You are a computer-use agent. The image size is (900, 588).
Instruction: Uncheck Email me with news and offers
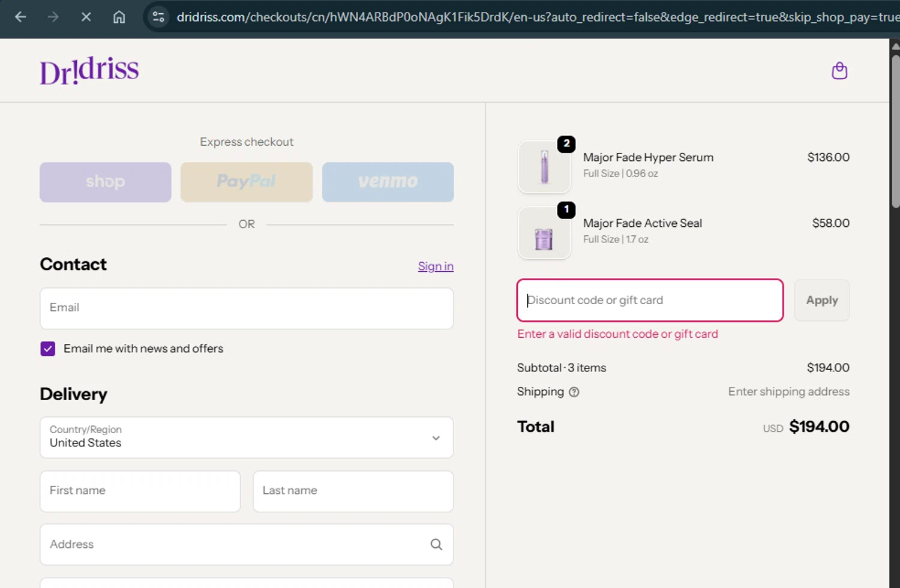[x=48, y=349]
